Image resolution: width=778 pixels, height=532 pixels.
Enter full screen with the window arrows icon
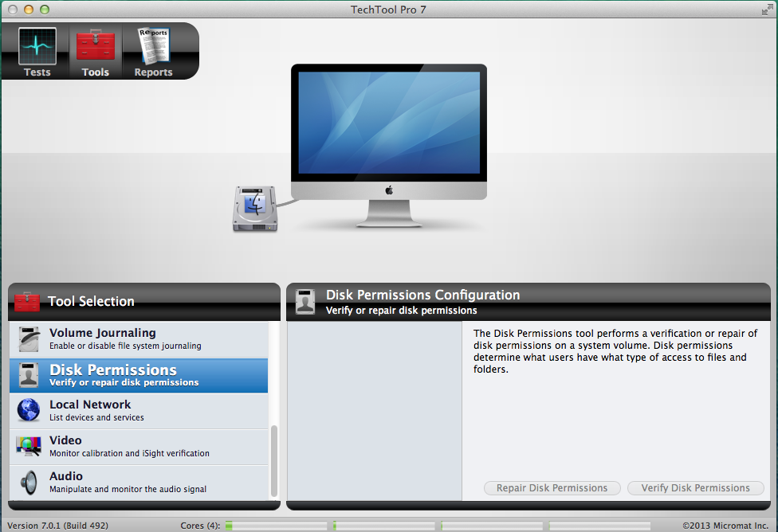(767, 10)
